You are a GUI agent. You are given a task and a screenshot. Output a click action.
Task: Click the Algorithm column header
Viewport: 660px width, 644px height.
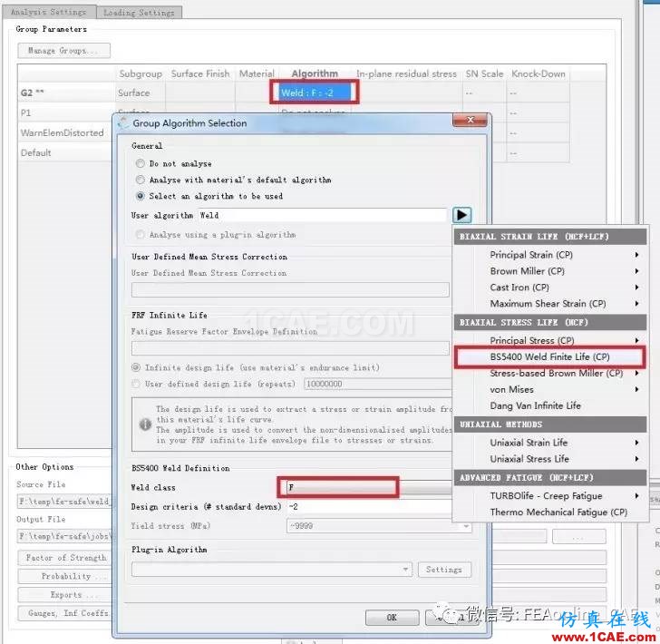tap(315, 73)
